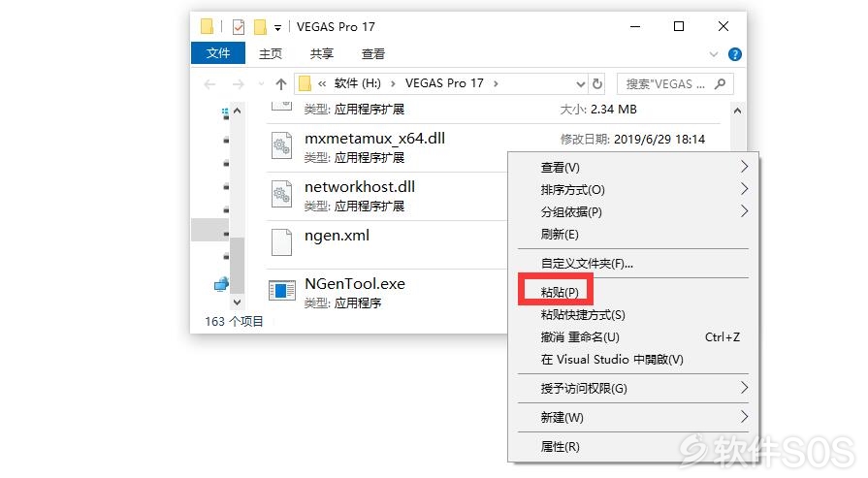Expand the chevron after VEGAS Pro 17 breadcrumb
This screenshot has height=478, width=868.
coord(496,83)
